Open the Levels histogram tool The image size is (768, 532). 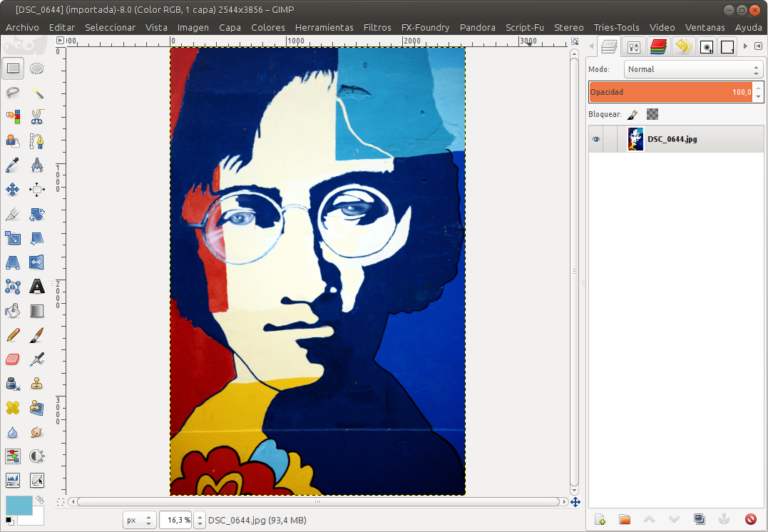click(13, 481)
